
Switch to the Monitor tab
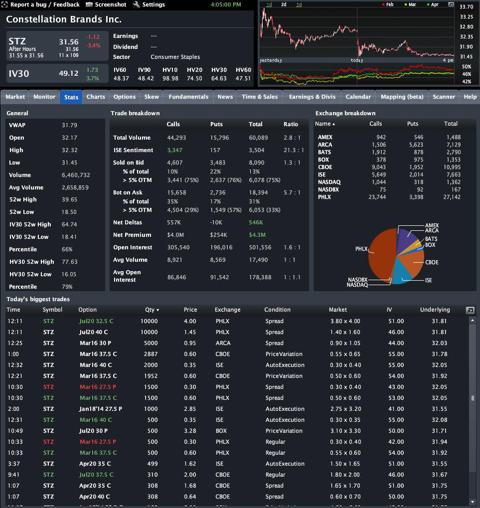(44, 97)
